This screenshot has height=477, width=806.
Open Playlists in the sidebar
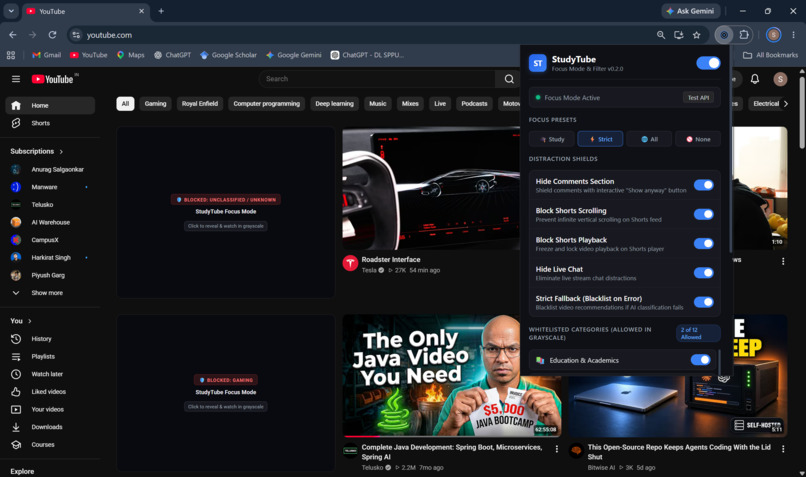(x=50, y=356)
